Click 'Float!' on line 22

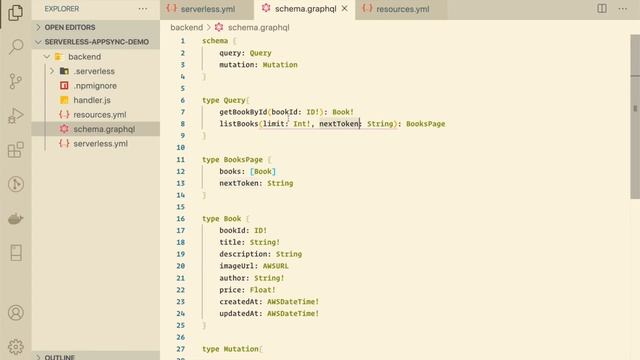(262, 290)
